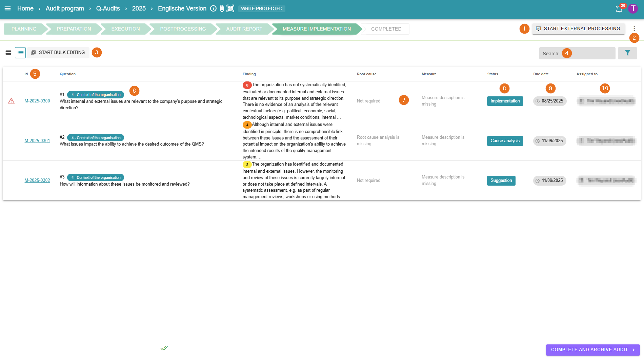Click Complete and Archive Audit
Image resolution: width=644 pixels, height=359 pixels.
(x=592, y=350)
